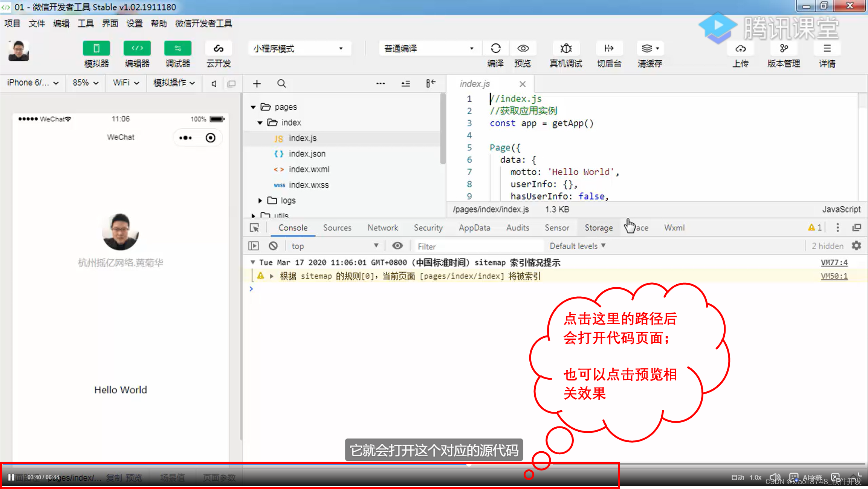Toggle the editor panel (编辑器) button

[137, 48]
